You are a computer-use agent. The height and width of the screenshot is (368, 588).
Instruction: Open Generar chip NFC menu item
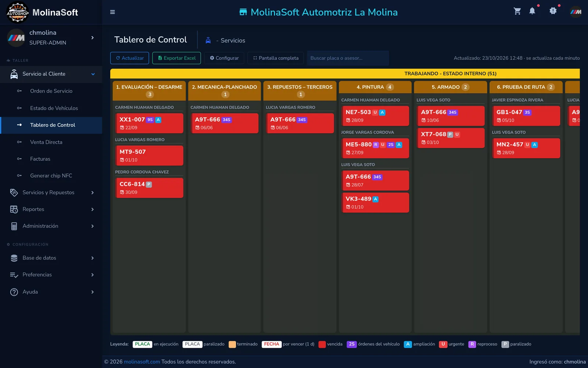51,176
